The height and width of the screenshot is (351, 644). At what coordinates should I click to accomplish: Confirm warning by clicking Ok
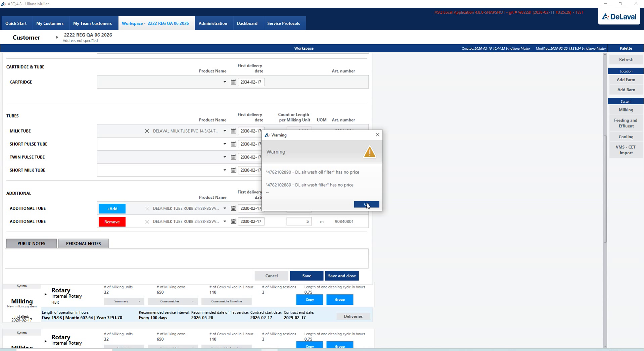click(366, 204)
